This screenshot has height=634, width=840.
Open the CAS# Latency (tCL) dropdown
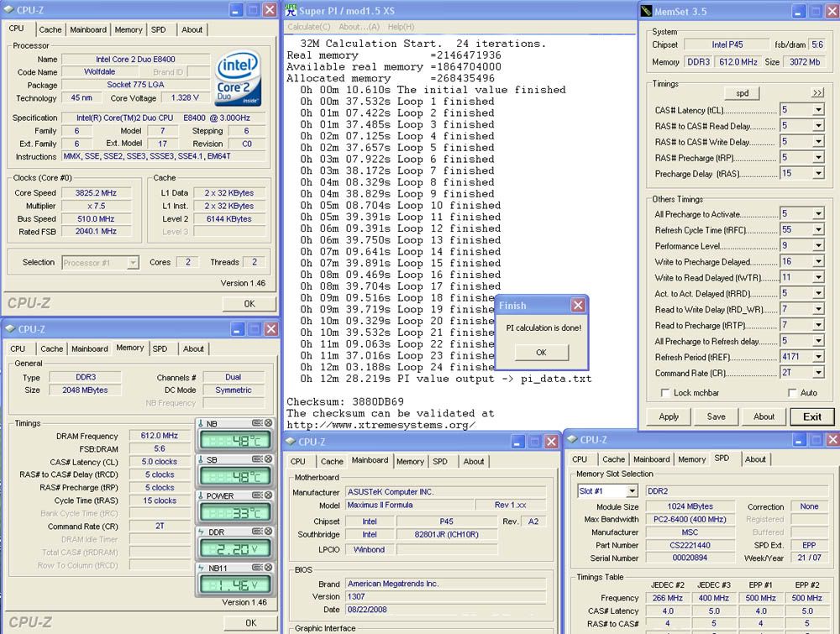818,110
